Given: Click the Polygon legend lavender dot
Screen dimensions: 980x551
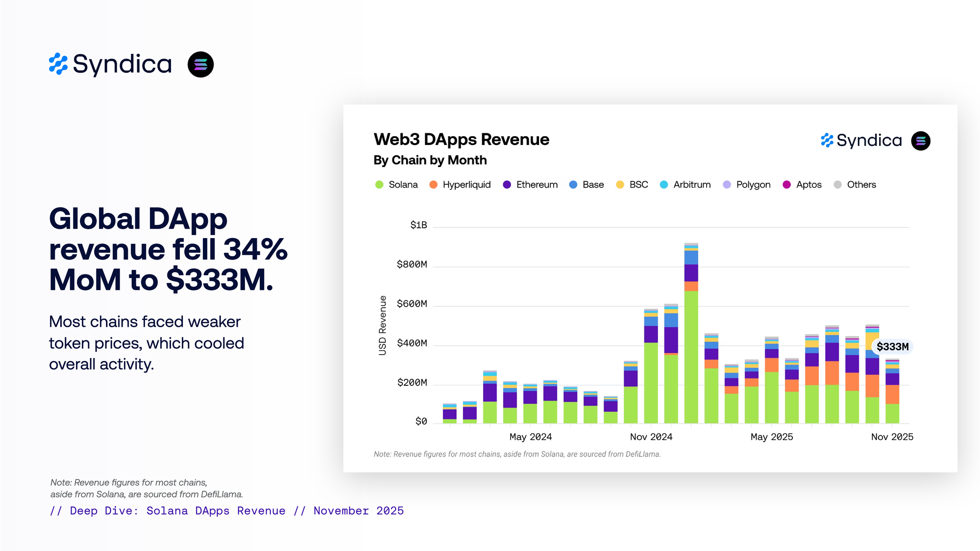Looking at the screenshot, I should (727, 185).
